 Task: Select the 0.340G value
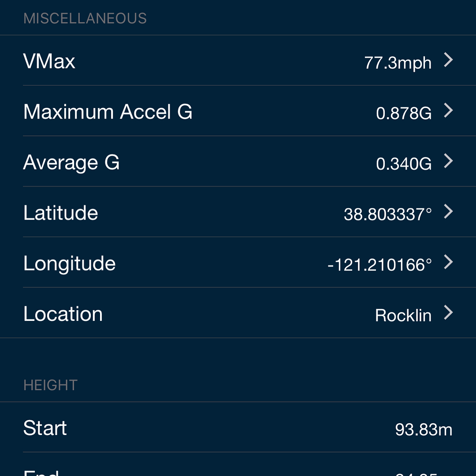click(x=404, y=164)
